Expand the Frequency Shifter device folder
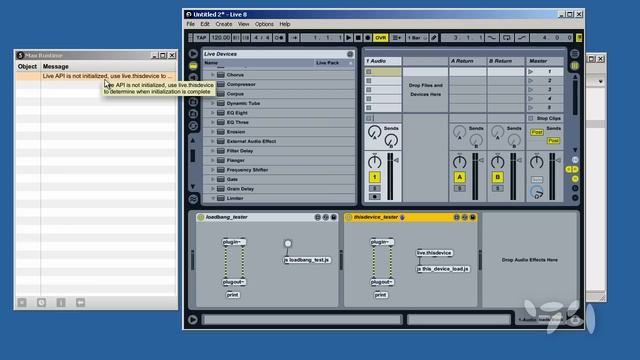The image size is (640, 360). point(213,170)
